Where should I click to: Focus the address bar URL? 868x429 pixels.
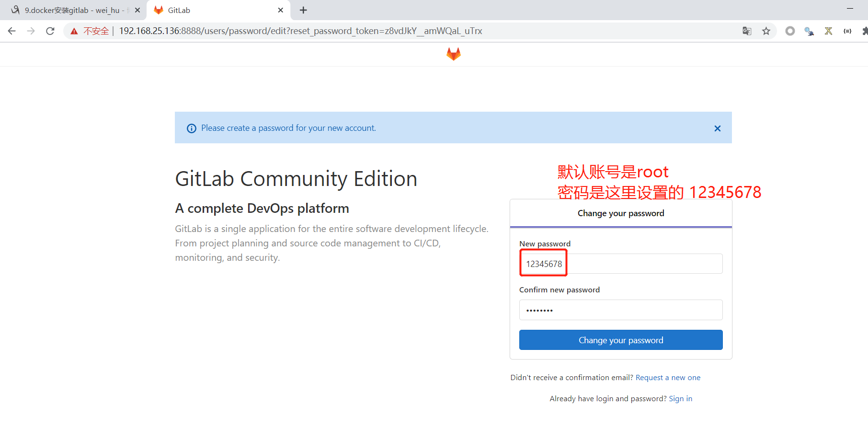(x=300, y=31)
